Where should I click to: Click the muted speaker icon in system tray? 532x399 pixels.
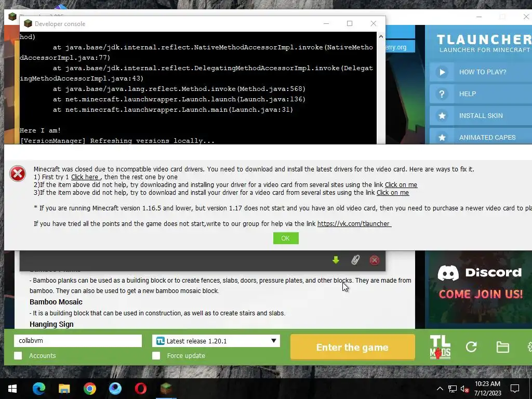click(464, 389)
